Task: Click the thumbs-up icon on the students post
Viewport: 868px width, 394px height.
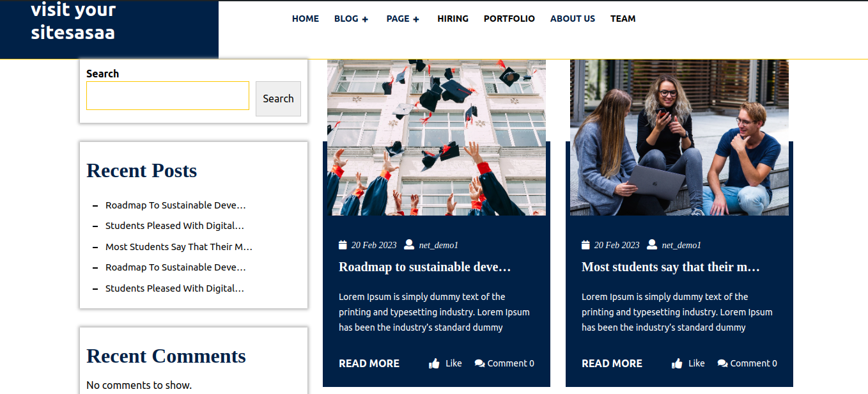Action: click(676, 363)
